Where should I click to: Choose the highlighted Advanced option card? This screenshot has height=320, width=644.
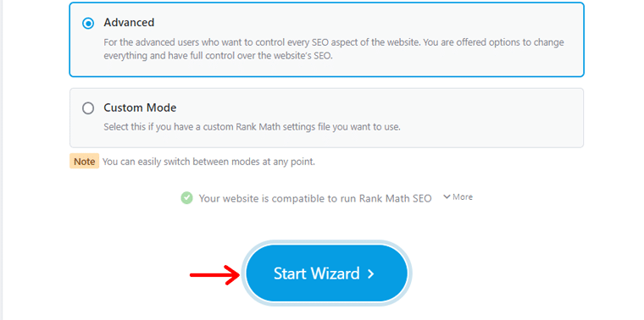click(x=326, y=40)
